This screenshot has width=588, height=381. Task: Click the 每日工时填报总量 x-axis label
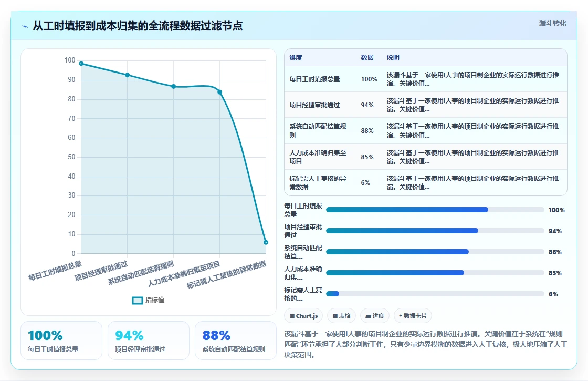[55, 271]
